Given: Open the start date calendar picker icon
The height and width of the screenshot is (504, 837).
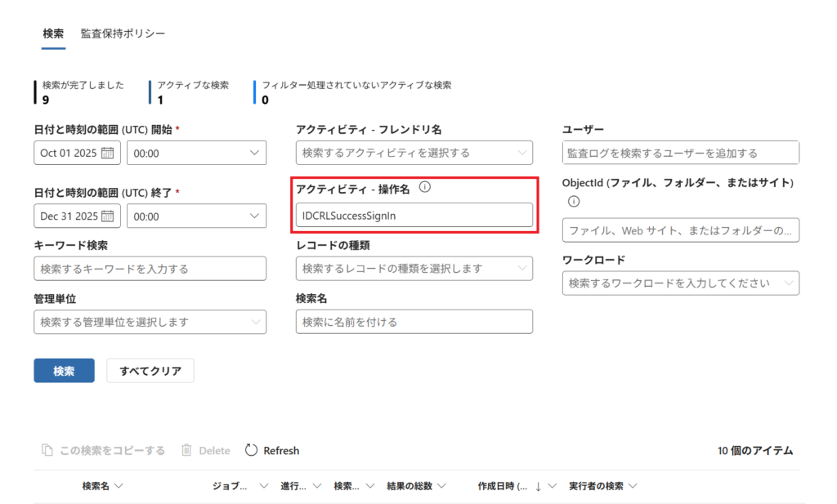Looking at the screenshot, I should 107,153.
